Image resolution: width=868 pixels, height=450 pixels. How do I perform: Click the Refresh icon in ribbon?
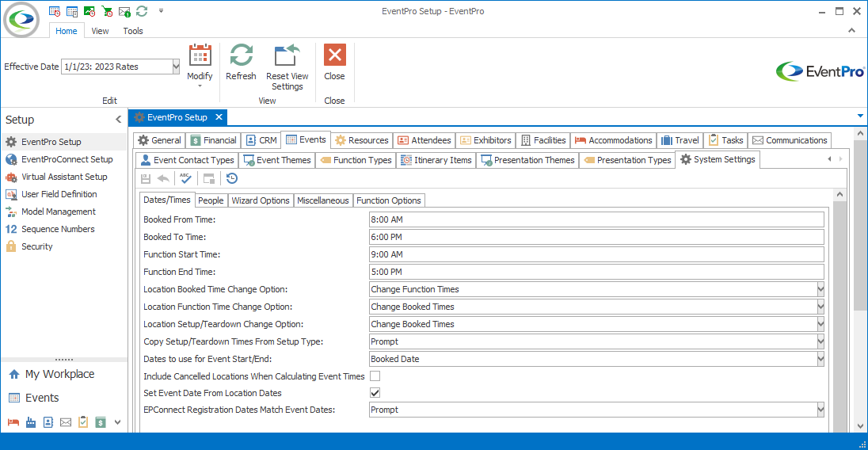click(x=241, y=55)
